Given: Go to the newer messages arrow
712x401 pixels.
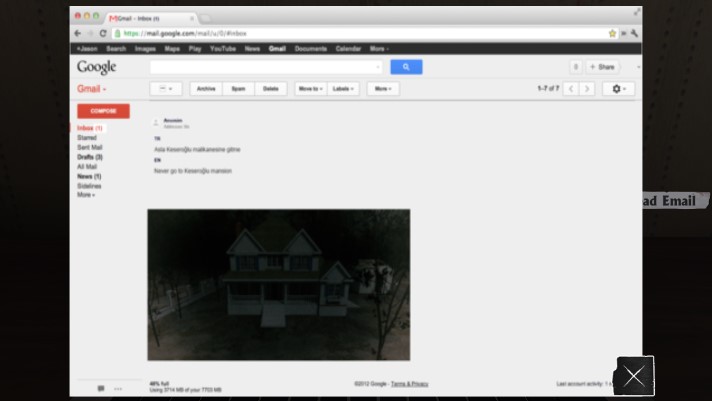Looking at the screenshot, I should (571, 89).
